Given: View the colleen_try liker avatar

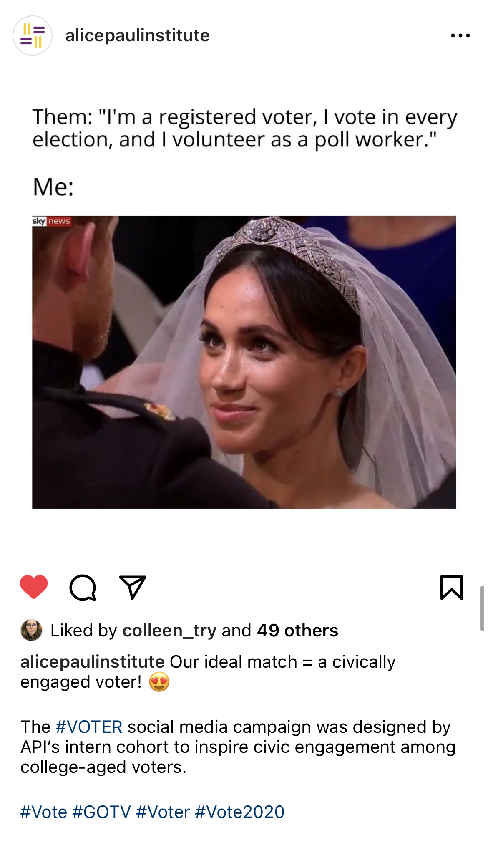Looking at the screenshot, I should point(31,630).
